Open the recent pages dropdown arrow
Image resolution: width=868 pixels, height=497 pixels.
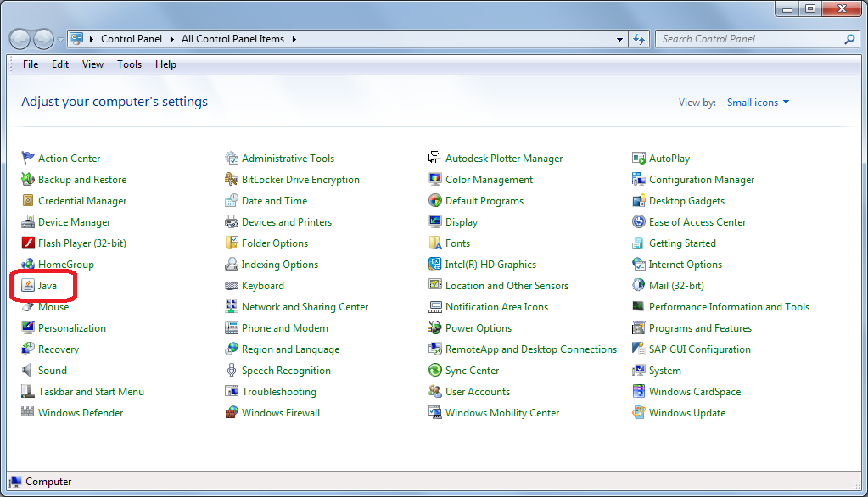coord(61,40)
